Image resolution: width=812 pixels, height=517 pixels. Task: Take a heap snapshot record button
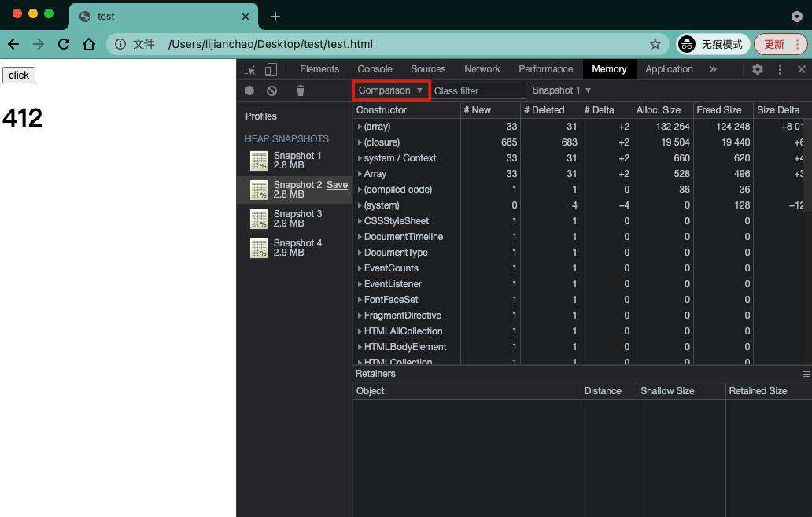pos(249,90)
